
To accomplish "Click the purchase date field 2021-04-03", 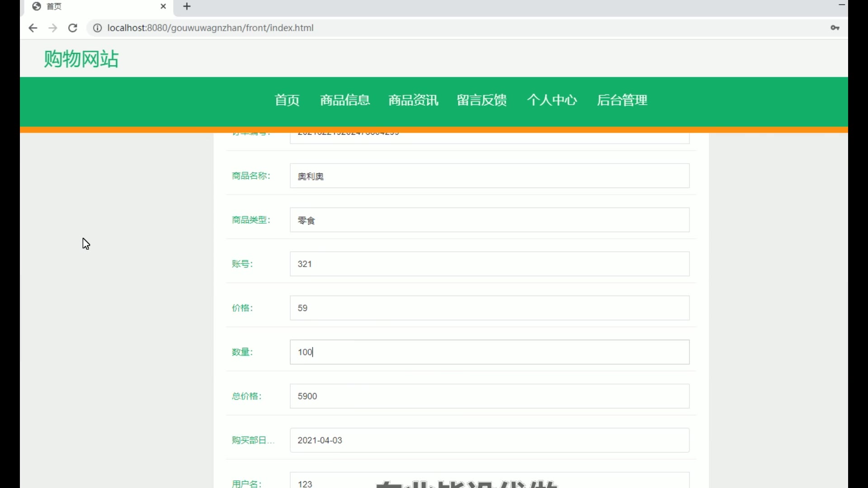I will pyautogui.click(x=490, y=440).
